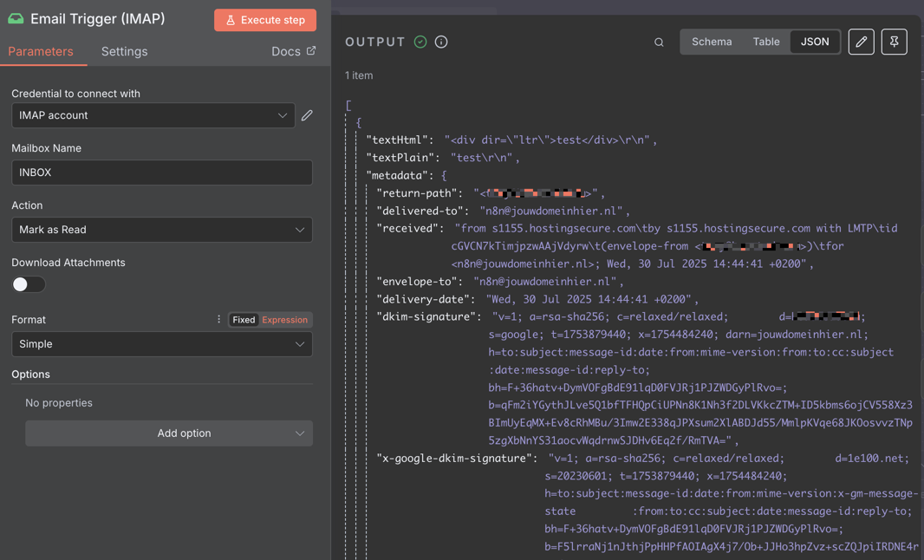Open the output search magnifier icon

click(x=659, y=42)
